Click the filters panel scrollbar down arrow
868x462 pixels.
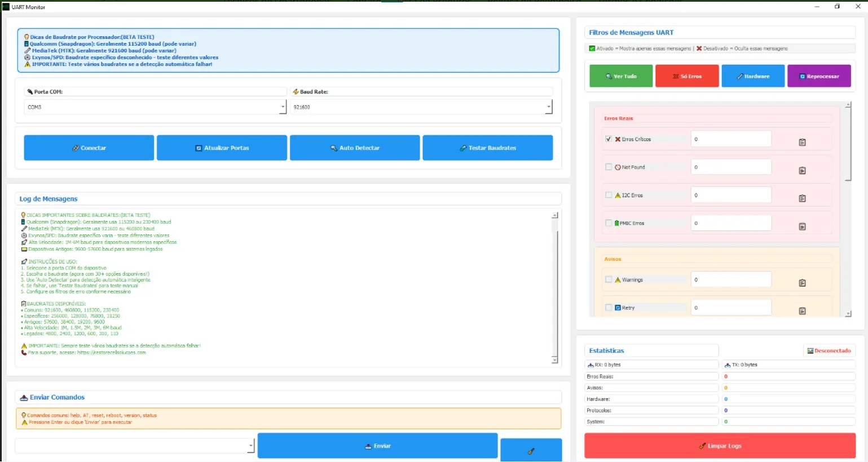848,314
